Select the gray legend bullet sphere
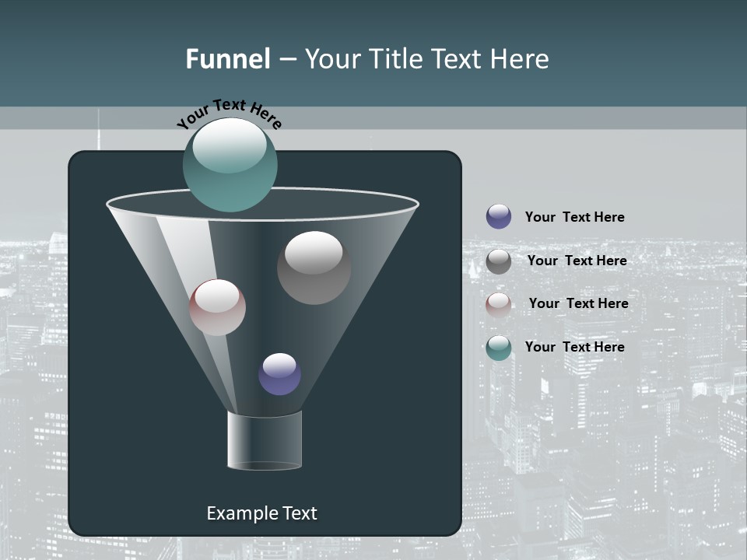Image resolution: width=747 pixels, height=560 pixels. point(499,261)
